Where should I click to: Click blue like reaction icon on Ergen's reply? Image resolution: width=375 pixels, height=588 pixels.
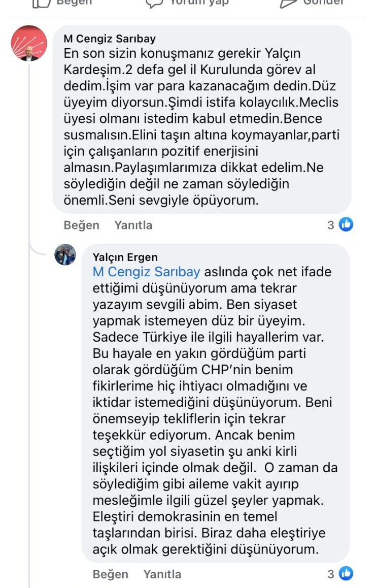pos(346,574)
